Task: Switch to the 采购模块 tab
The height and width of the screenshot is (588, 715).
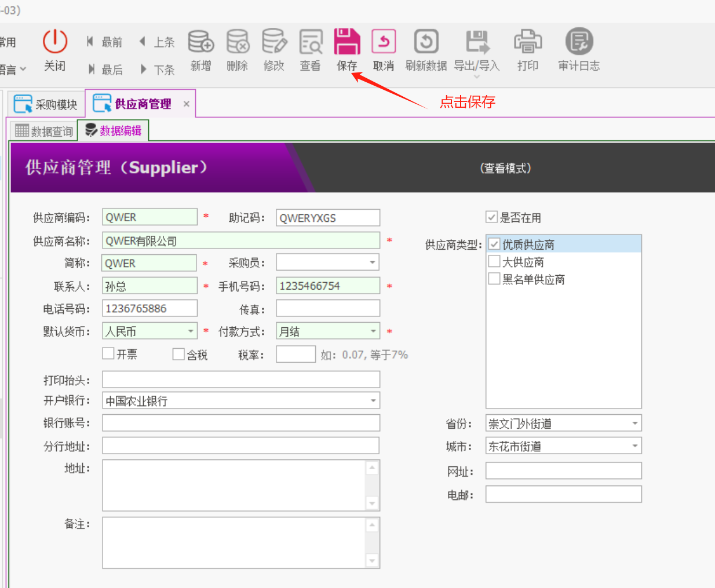Action: click(46, 104)
